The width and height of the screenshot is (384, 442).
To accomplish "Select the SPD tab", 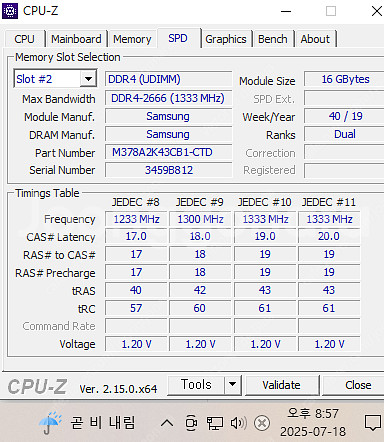I will click(x=178, y=38).
